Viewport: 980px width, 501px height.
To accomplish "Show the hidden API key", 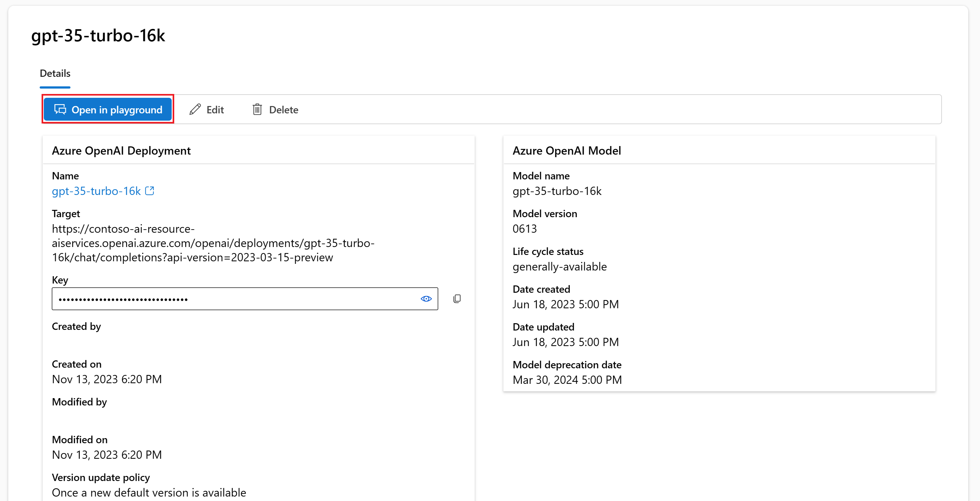I will pyautogui.click(x=426, y=299).
